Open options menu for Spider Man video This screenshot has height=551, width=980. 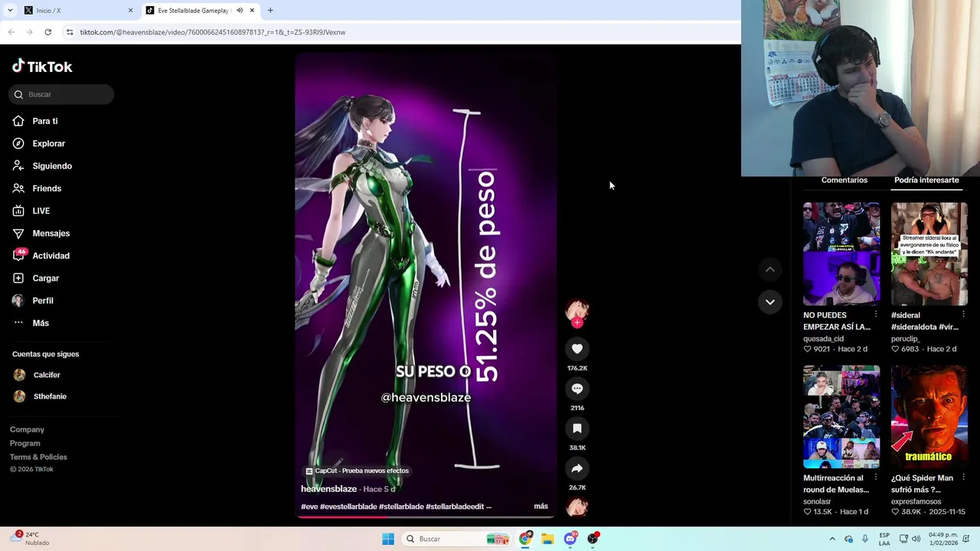pos(963,478)
